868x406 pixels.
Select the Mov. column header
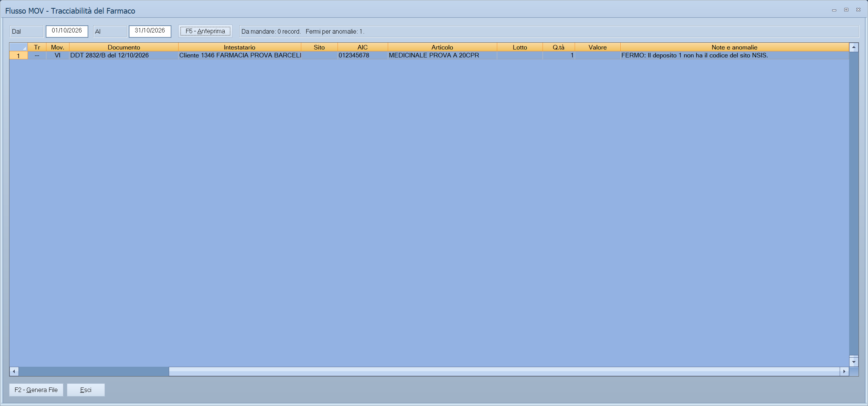click(x=57, y=47)
